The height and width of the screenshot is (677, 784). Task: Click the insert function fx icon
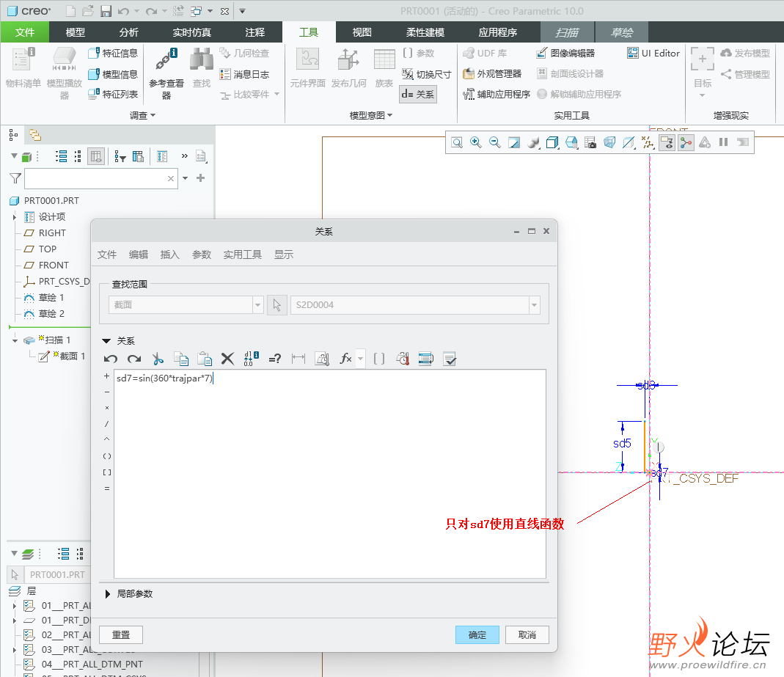[345, 359]
